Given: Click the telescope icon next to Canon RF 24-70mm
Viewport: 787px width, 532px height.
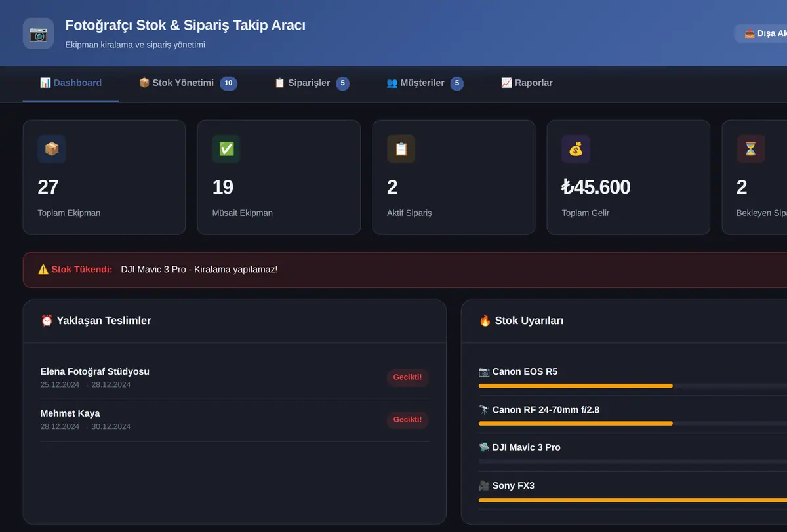Looking at the screenshot, I should click(x=484, y=409).
